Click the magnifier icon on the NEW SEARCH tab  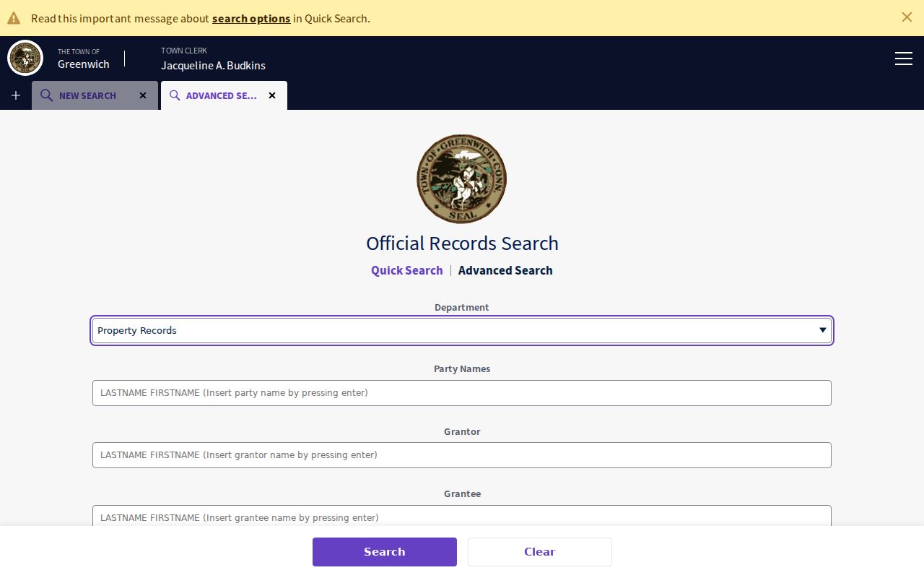click(46, 95)
